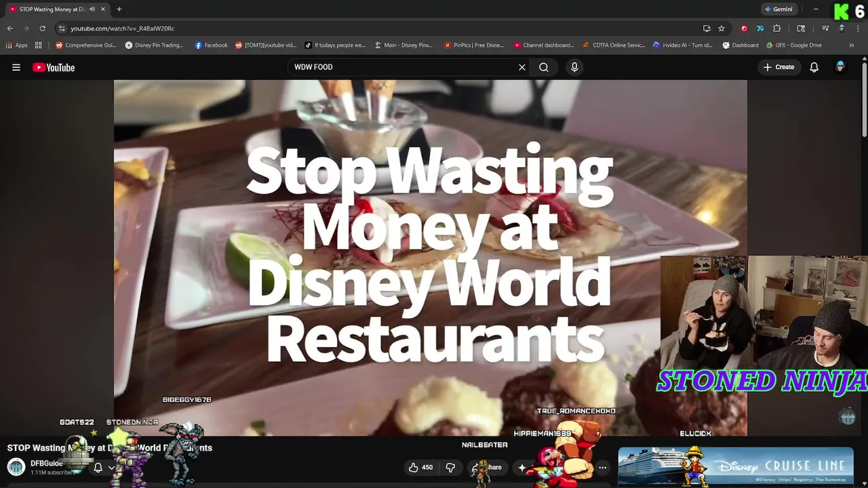
Task: Open the Comprehensive Gol... bookmark
Action: coord(86,45)
